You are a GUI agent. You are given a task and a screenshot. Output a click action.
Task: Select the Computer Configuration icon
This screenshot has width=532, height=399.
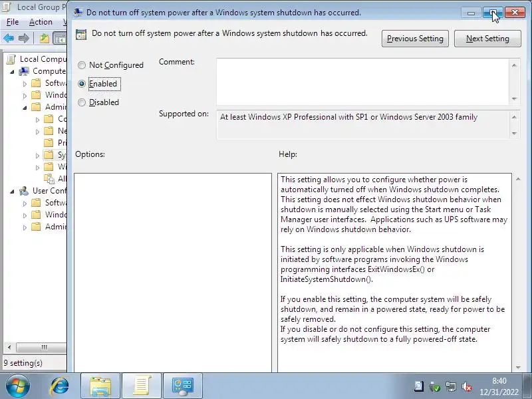pyautogui.click(x=24, y=71)
